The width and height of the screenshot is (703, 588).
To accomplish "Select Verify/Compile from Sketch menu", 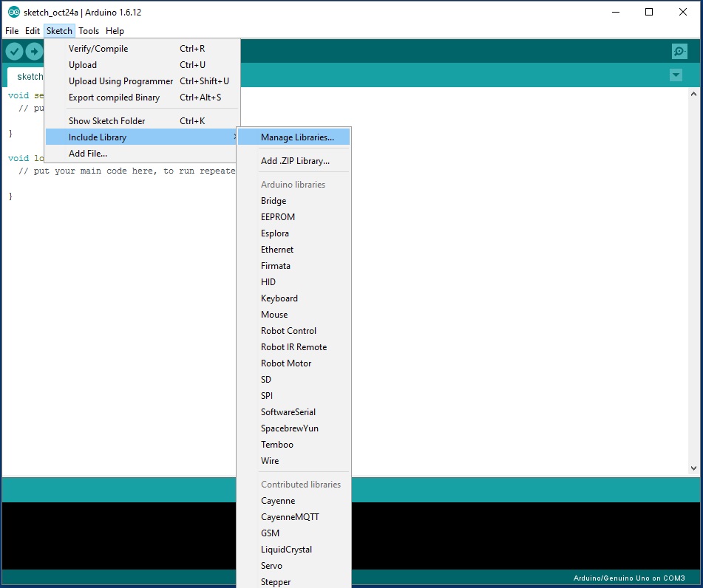I will [143, 49].
